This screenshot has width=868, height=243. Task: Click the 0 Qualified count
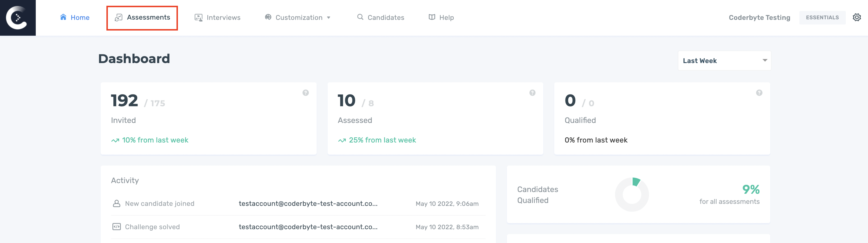(x=570, y=101)
